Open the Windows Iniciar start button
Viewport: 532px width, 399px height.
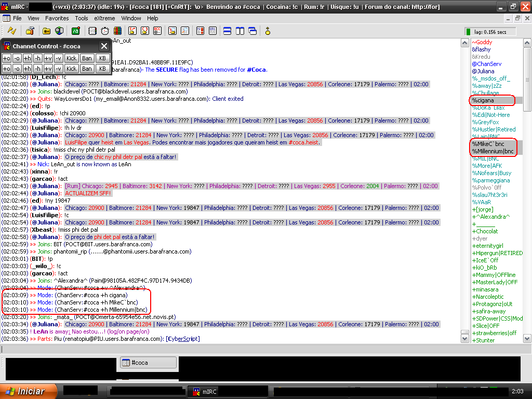pyautogui.click(x=24, y=391)
